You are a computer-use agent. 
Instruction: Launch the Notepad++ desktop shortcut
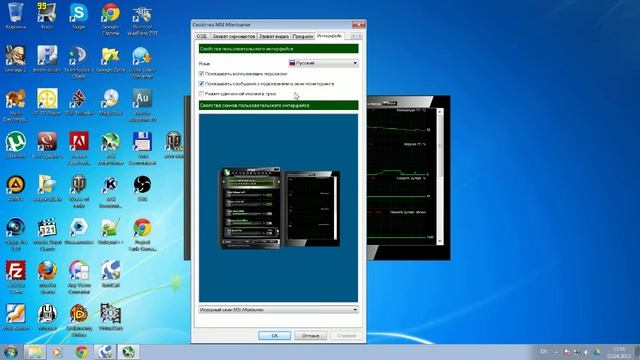tap(110, 231)
